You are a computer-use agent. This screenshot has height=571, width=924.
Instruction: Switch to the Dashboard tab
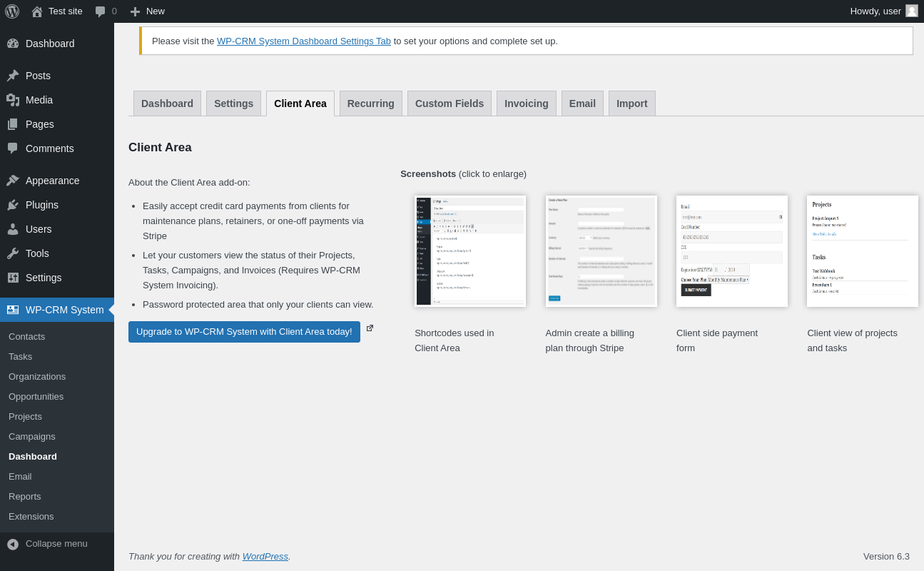click(167, 103)
